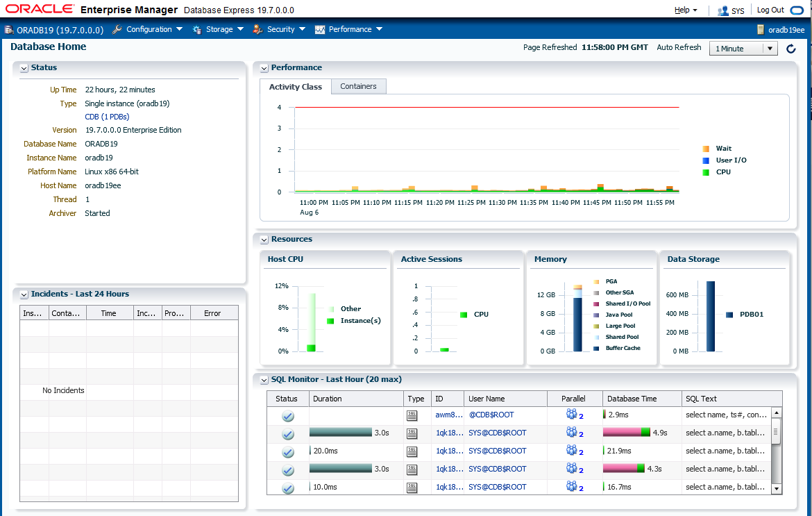This screenshot has width=812, height=516.
Task: Click the Storage database icon
Action: click(x=196, y=29)
